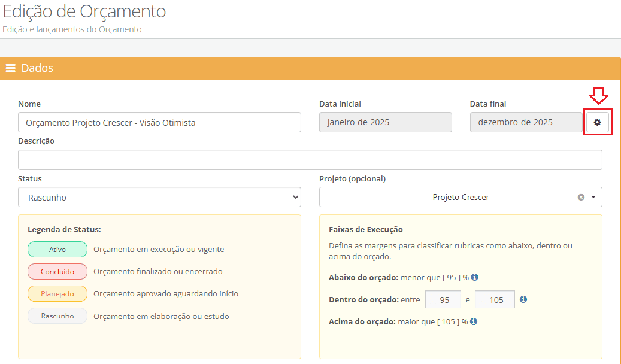Collapse the Dados panel header
This screenshot has width=621, height=364.
pos(310,68)
